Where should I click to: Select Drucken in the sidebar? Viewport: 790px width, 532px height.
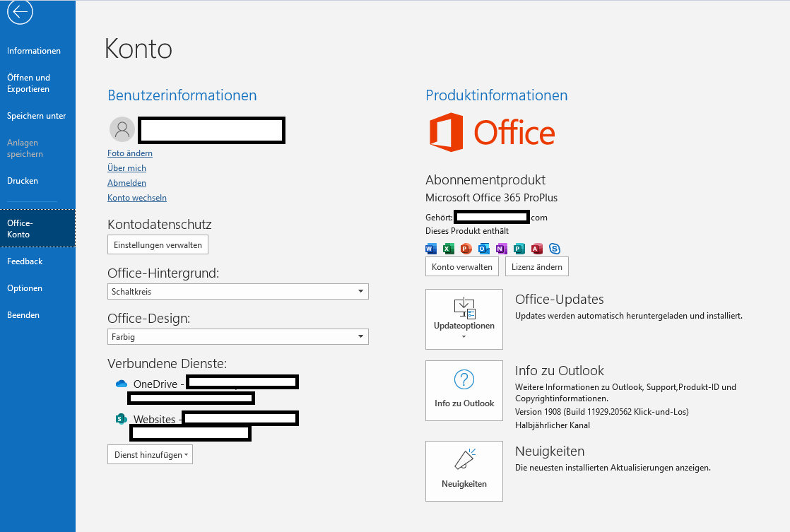(x=23, y=181)
